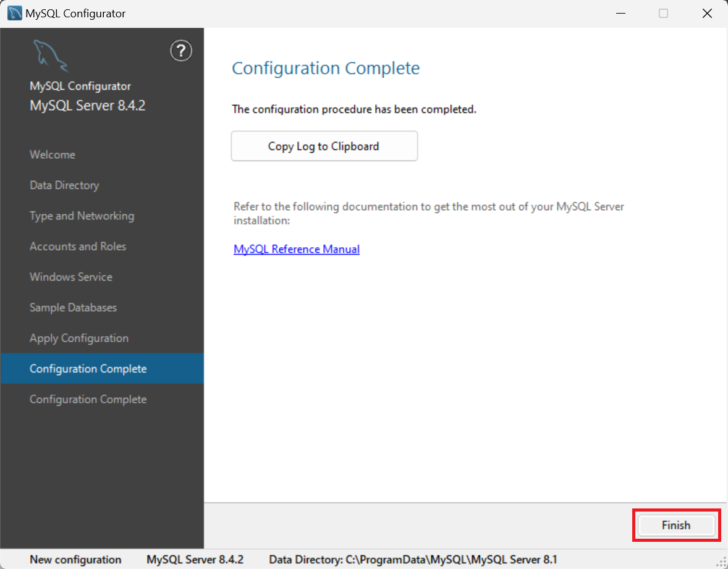Click 'MySQL Server 8.4.2' text in sidebar
728x569 pixels.
[x=88, y=106]
